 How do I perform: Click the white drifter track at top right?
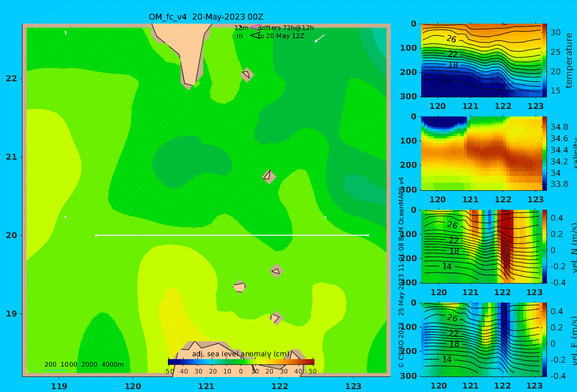(320, 38)
